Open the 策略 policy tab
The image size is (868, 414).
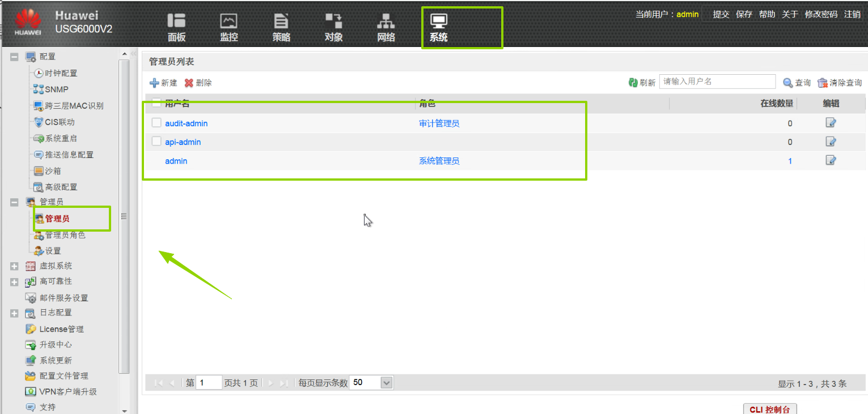pos(281,27)
